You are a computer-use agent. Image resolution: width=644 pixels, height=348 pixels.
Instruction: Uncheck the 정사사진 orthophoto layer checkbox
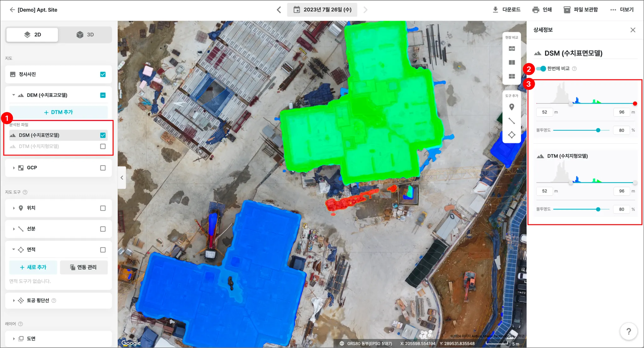(103, 74)
